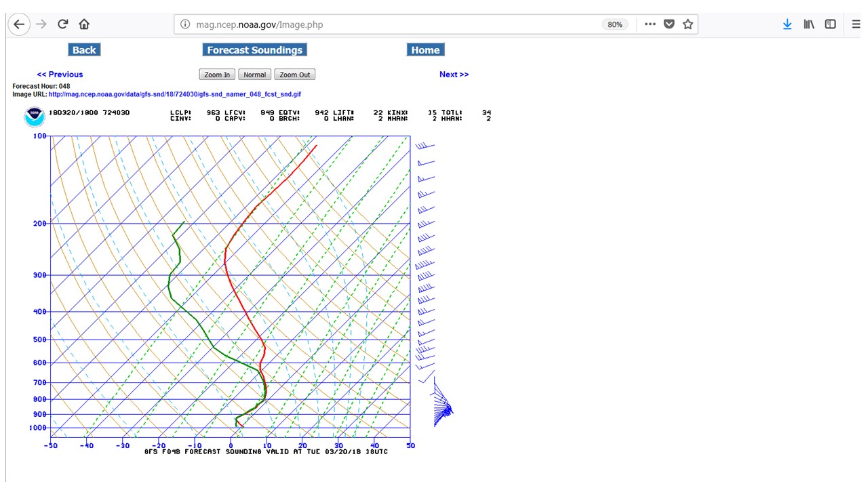Viewport: 868px width, 488px height.
Task: Click the blue Back button
Action: tap(84, 49)
